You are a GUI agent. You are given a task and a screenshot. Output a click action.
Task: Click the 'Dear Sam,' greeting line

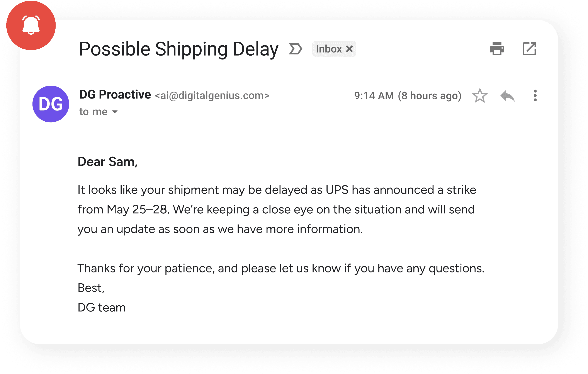coord(108,162)
